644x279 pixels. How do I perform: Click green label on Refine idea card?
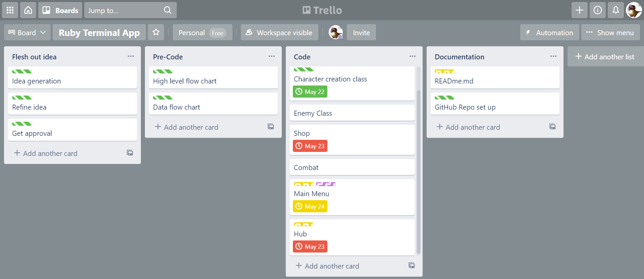click(22, 98)
